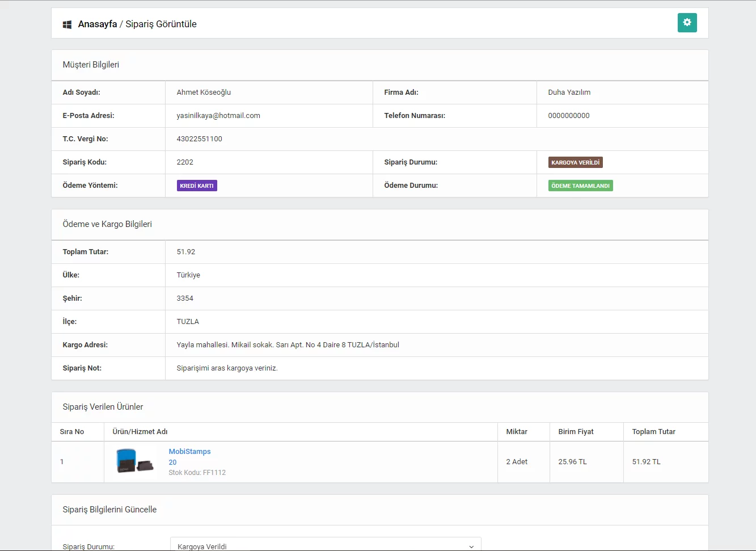Click the blue 20 link under MobiStamps
756x551 pixels.
tap(172, 462)
